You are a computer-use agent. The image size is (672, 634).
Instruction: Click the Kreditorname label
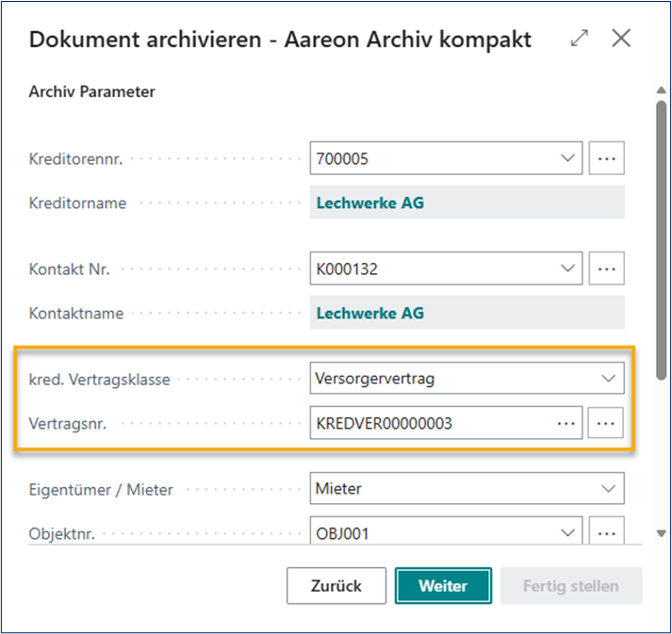(77, 203)
